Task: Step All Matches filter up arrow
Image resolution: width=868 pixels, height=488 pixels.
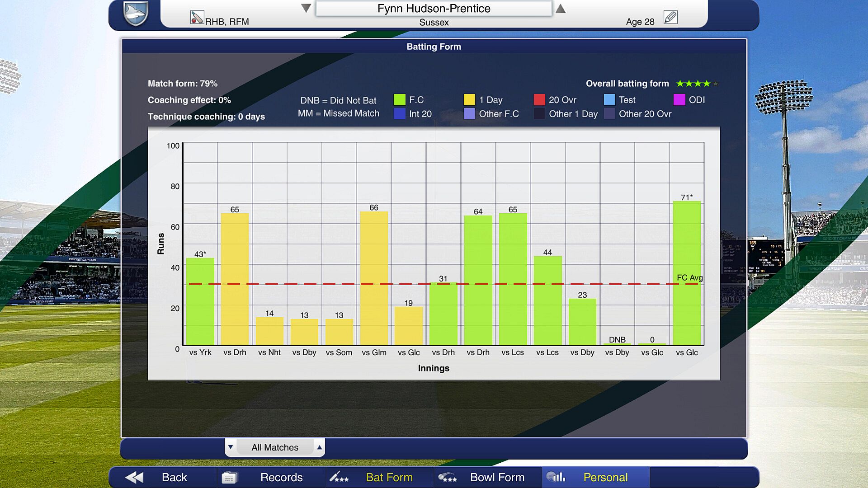Action: pyautogui.click(x=320, y=447)
